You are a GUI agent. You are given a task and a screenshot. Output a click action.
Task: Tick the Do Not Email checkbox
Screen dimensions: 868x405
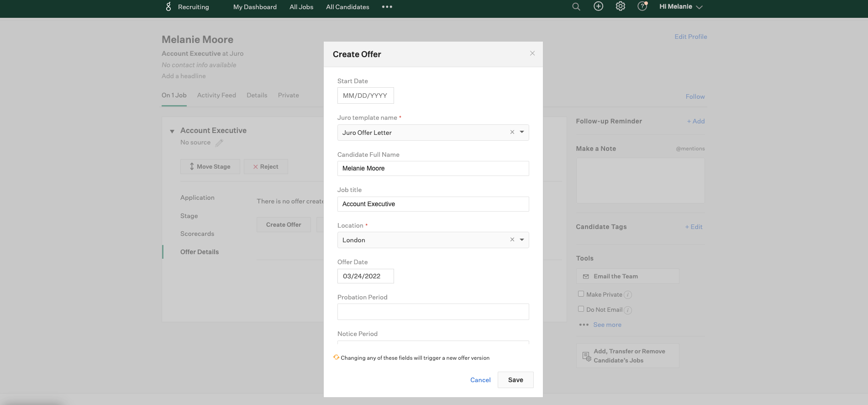581,309
